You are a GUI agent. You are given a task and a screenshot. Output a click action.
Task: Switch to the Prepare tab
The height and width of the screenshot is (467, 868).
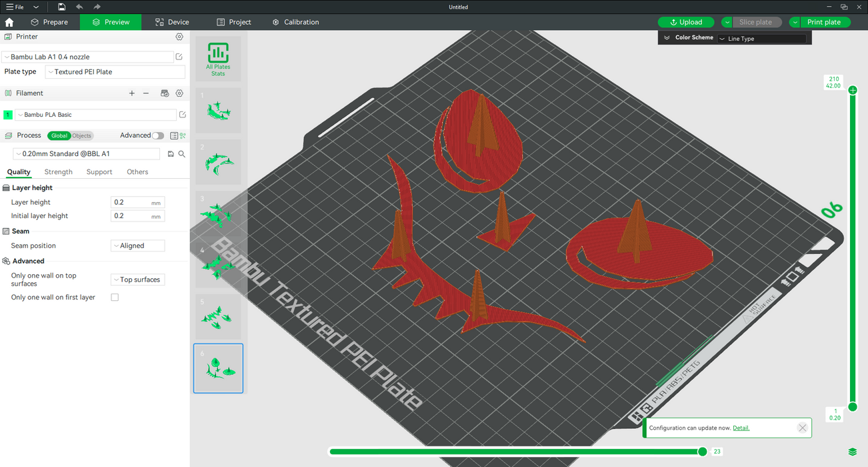(x=49, y=22)
